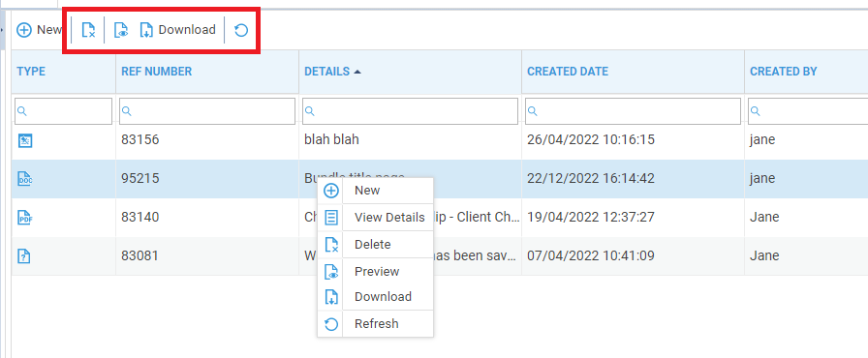Choose Preview from the context menu

375,271
